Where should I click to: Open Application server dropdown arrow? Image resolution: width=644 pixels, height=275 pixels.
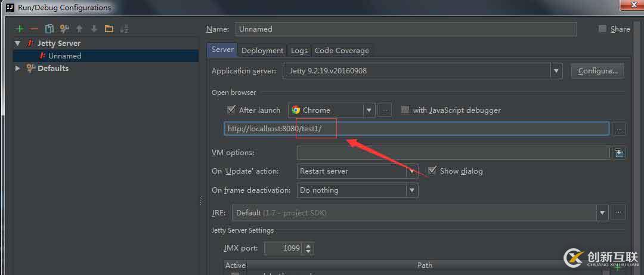(556, 71)
